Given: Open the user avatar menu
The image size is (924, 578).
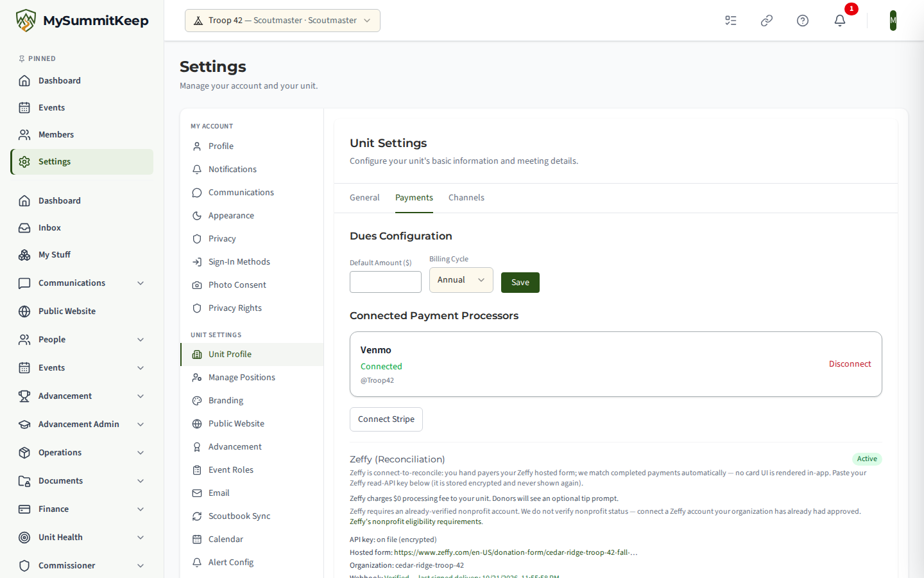Looking at the screenshot, I should 893,21.
